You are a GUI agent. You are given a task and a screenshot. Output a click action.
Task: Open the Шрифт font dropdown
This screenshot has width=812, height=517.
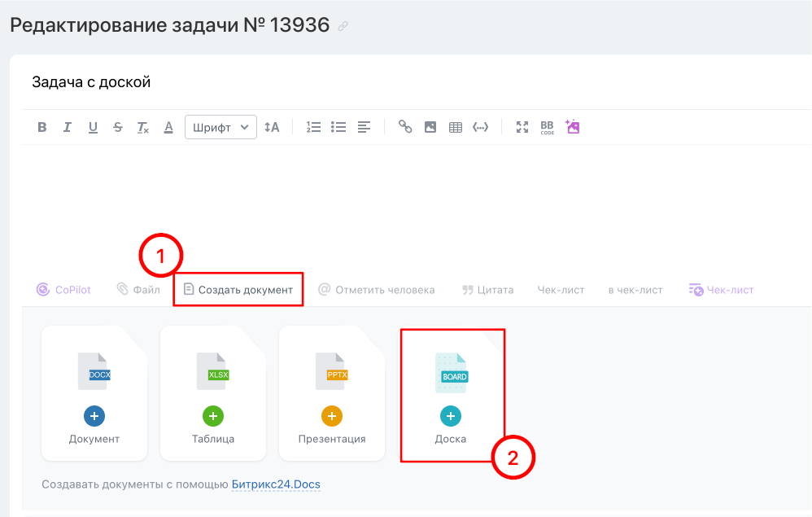(220, 126)
